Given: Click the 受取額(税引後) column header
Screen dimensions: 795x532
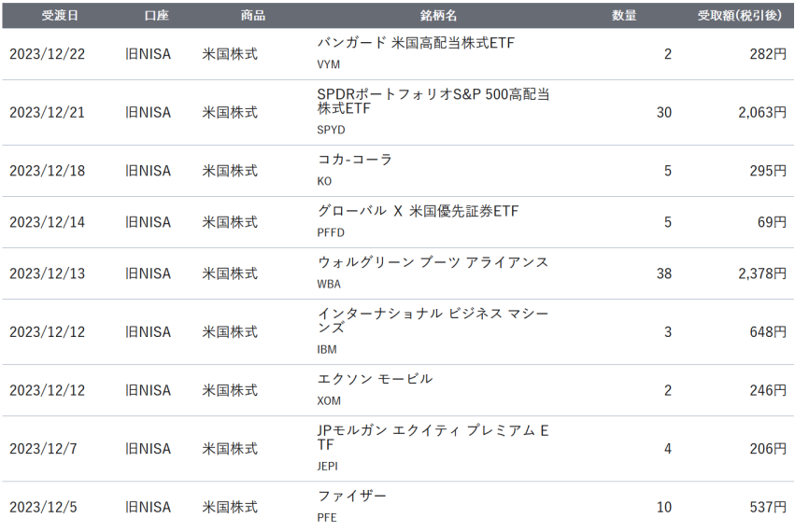Looking at the screenshot, I should pos(739,15).
